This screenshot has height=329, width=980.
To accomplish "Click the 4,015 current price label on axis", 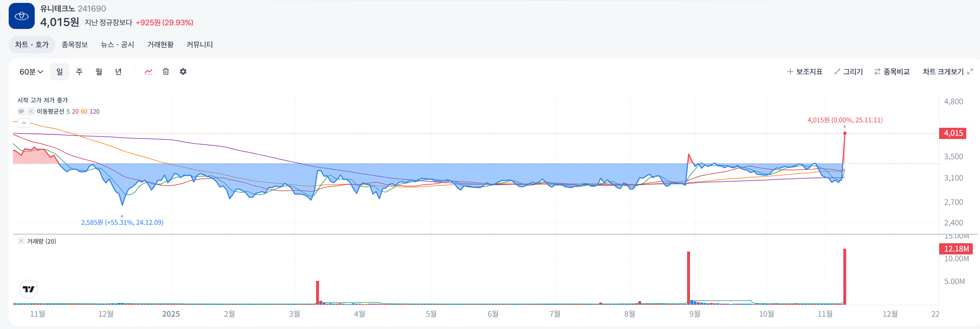I will [x=953, y=133].
